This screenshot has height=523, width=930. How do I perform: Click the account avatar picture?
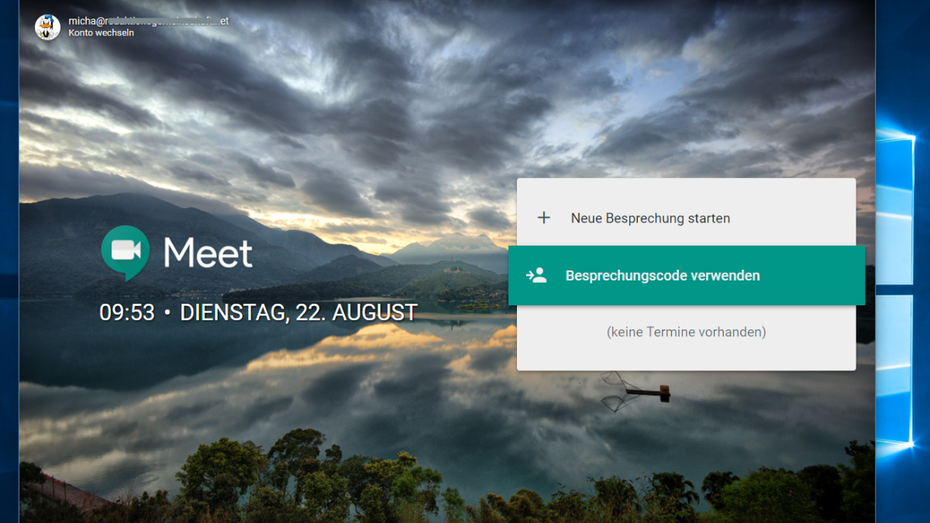pos(47,27)
